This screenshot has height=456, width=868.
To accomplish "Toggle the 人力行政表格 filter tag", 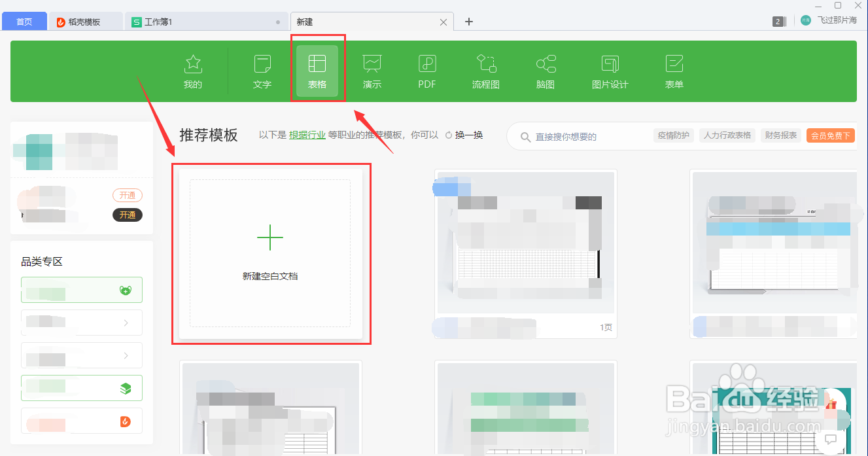I will (727, 135).
